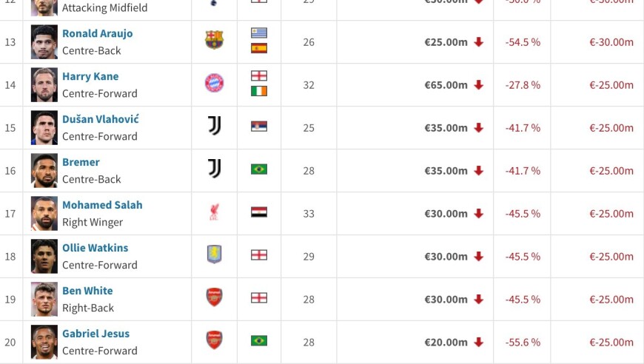Click the FC Barcelona club crest

[214, 41]
